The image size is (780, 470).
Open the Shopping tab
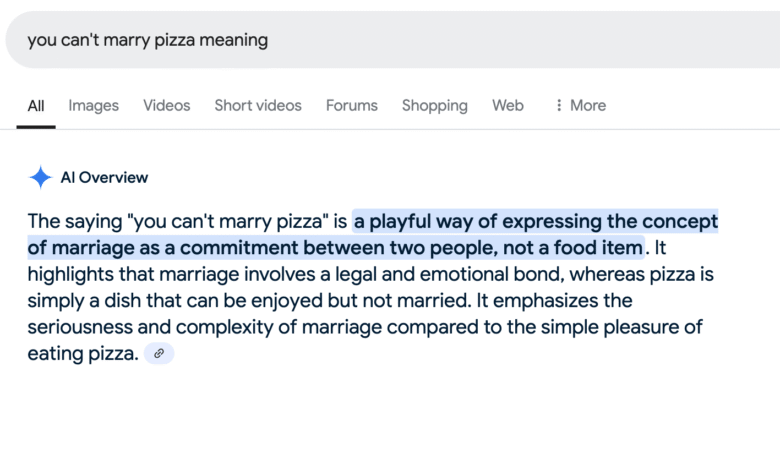coord(435,105)
